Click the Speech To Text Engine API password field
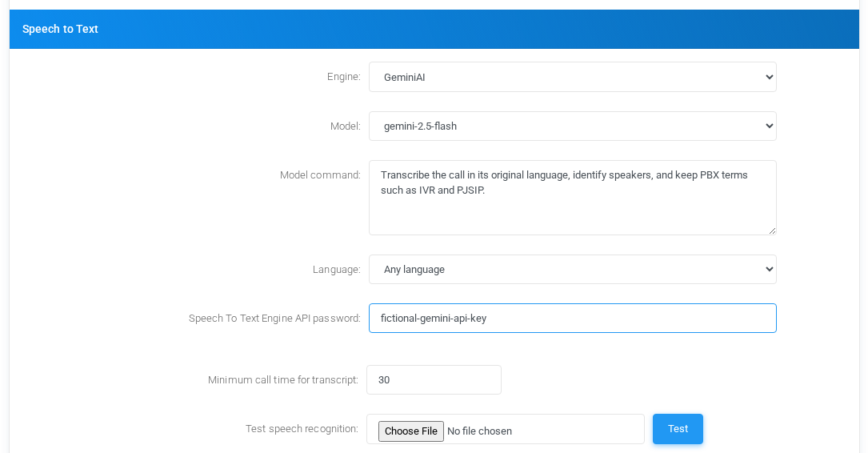 click(x=572, y=318)
